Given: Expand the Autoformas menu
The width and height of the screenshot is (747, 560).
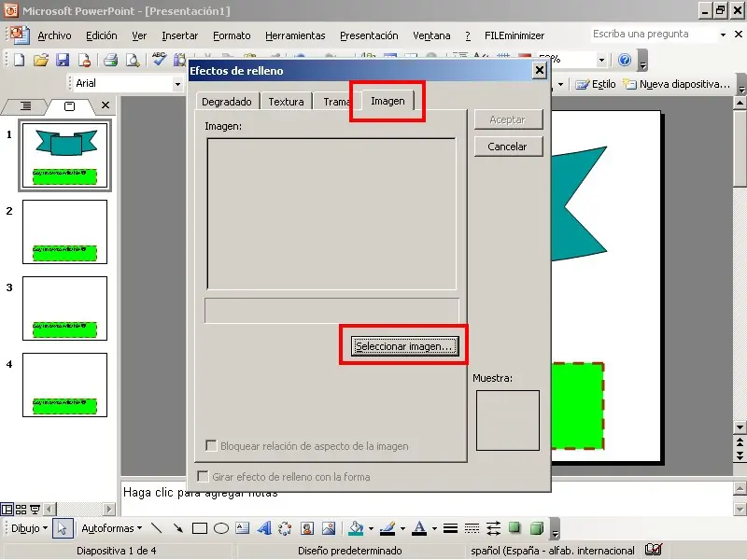Looking at the screenshot, I should [112, 528].
